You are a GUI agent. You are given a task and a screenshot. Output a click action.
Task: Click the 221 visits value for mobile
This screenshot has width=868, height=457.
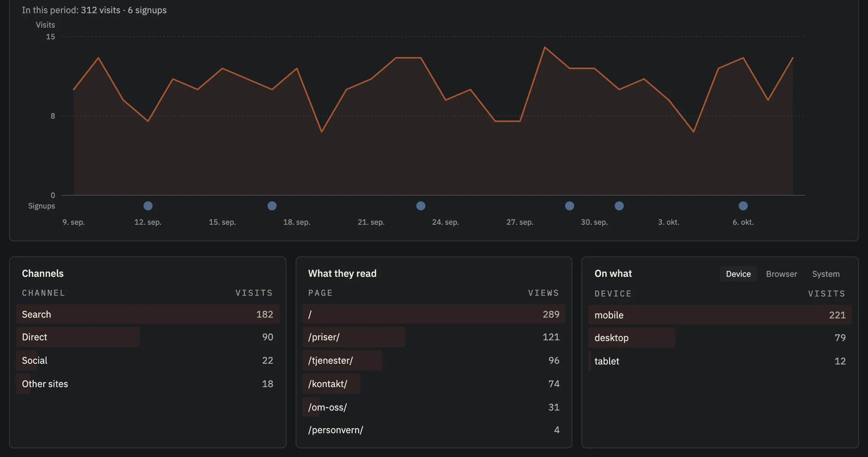point(837,315)
